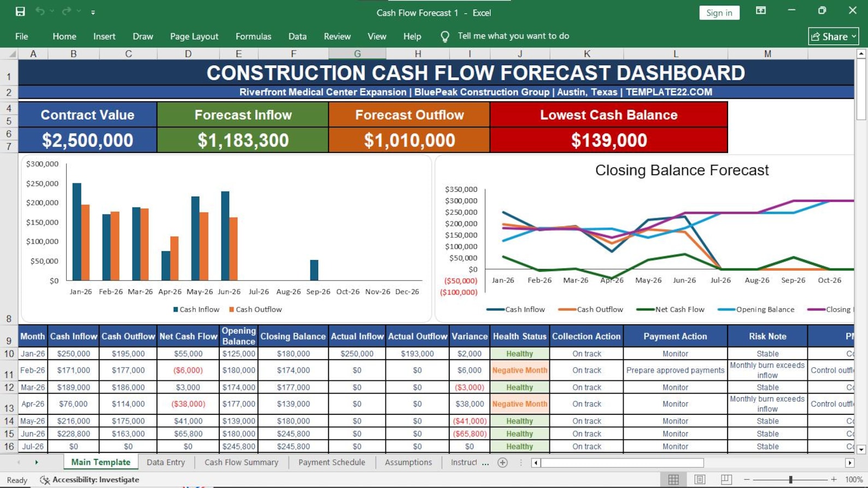Open the Redo history dropdown arrow
868x488 pixels.
(x=79, y=11)
